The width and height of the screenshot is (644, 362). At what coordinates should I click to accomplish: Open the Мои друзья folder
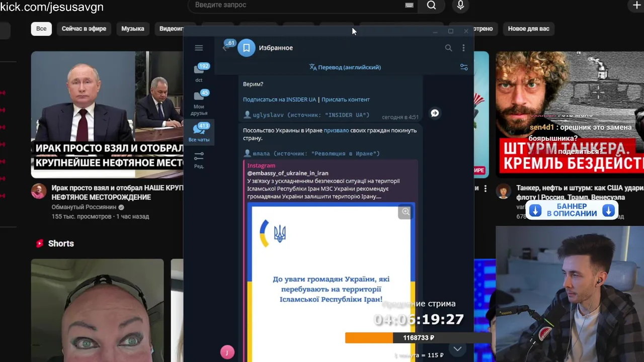[x=199, y=103]
